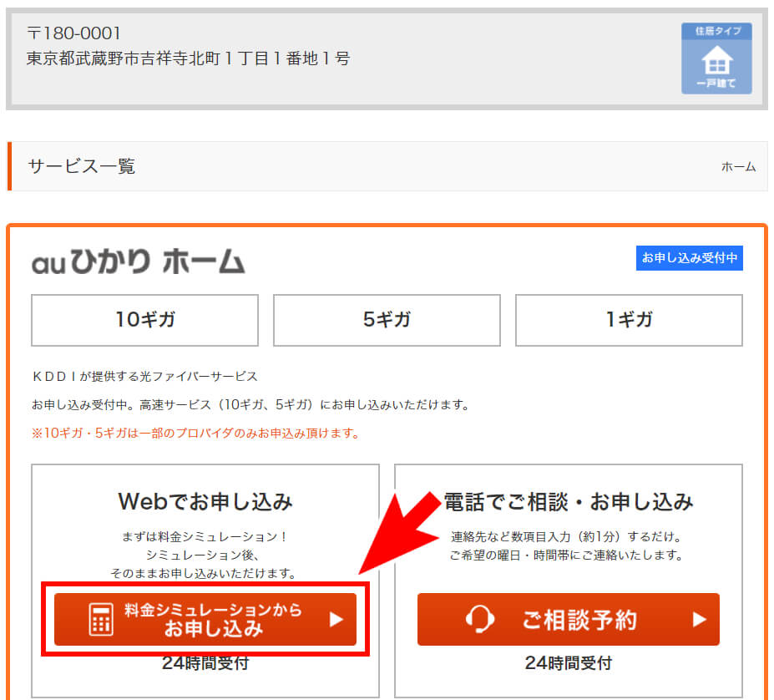Image resolution: width=774 pixels, height=700 pixels.
Task: Click the ホーム label in サービス一覧 header
Action: pyautogui.click(x=738, y=167)
